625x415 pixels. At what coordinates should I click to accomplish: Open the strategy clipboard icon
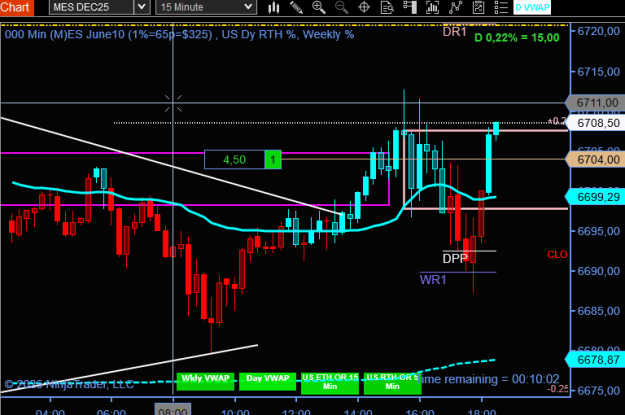[478, 7]
